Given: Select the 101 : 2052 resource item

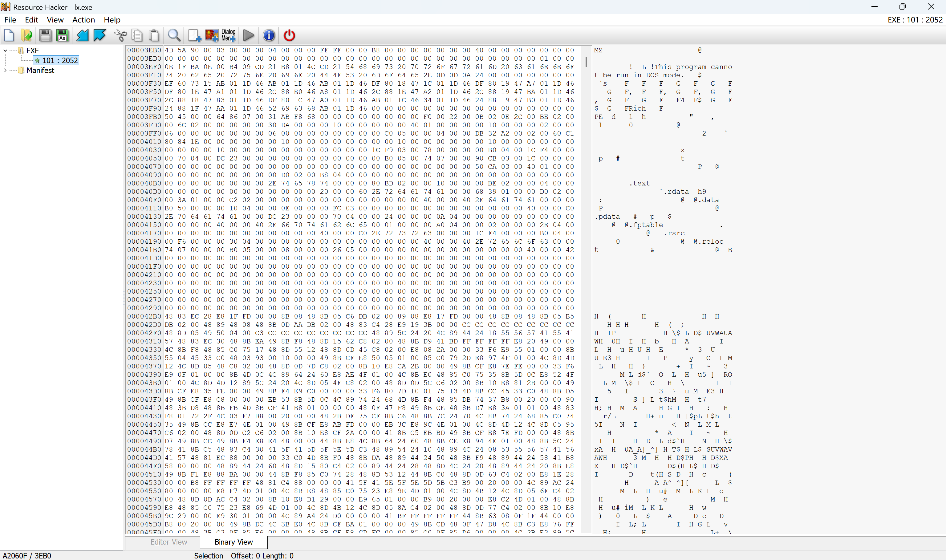Looking at the screenshot, I should tap(60, 60).
